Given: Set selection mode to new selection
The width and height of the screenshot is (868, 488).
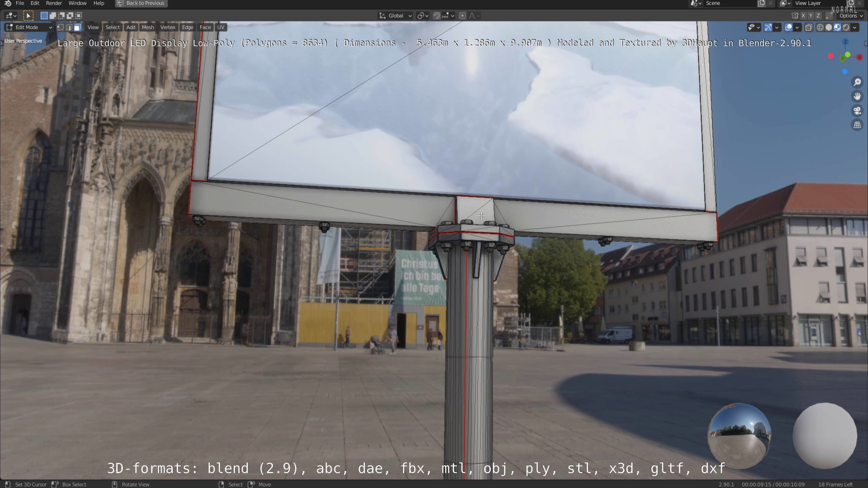Looking at the screenshot, I should (44, 16).
